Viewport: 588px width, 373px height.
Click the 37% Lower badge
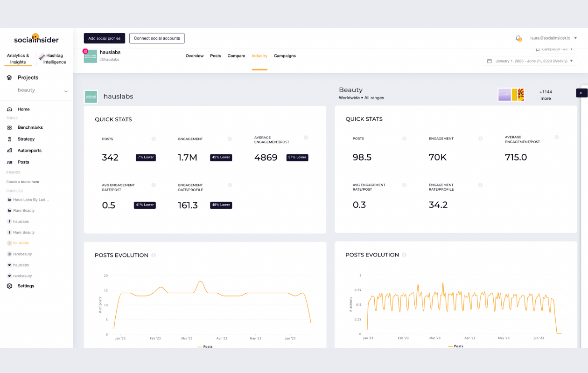click(x=297, y=158)
